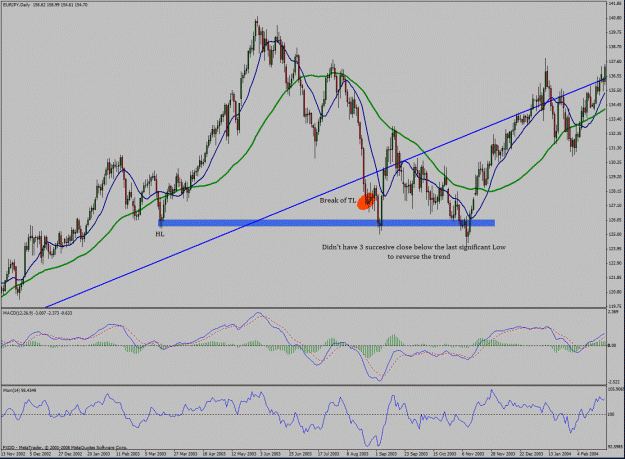The height and width of the screenshot is (459, 625).
Task: Click the '4 Feb 2004' date label
Action: click(588, 453)
